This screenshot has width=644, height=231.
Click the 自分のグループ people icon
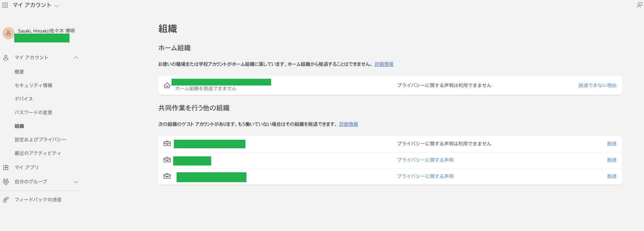coord(6,181)
